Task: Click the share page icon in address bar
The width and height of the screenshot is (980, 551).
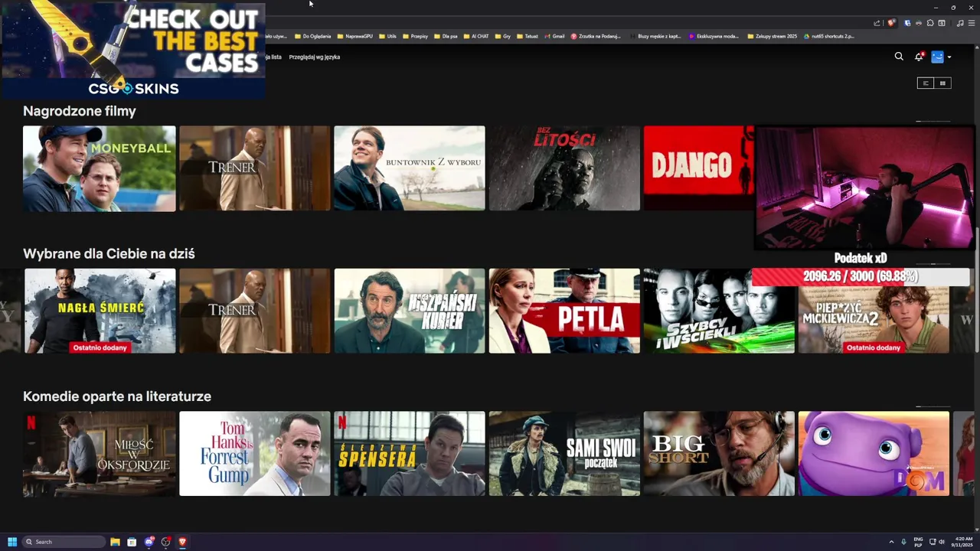Action: click(x=877, y=23)
